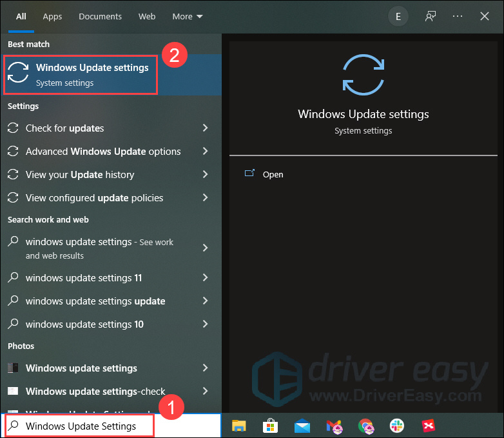The image size is (504, 438).
Task: Click the large Windows Update icon in preview pane
Action: (x=363, y=75)
